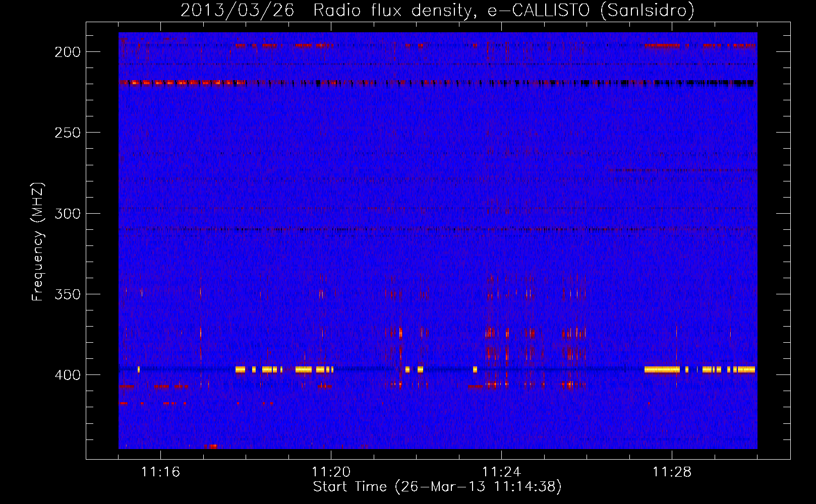
Task: Click the long yellow burst near 11:28 at 397 MHz
Action: coord(662,369)
